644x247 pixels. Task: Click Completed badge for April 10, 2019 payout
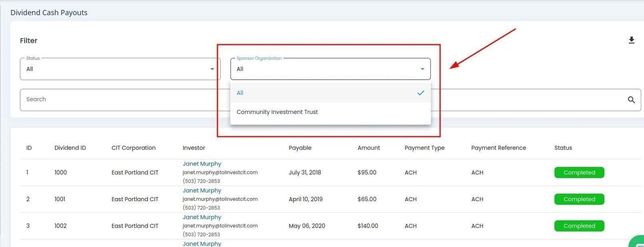tap(579, 199)
